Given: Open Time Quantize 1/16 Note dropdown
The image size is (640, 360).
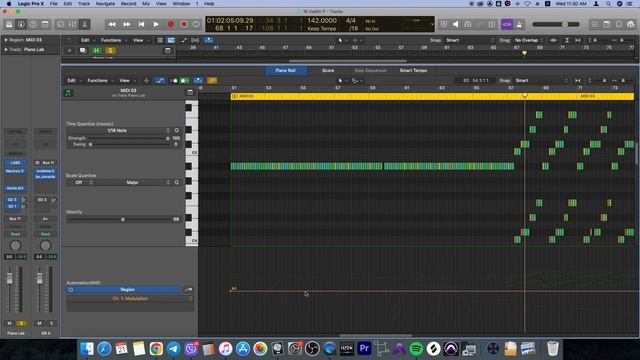Looking at the screenshot, I should [x=118, y=131].
